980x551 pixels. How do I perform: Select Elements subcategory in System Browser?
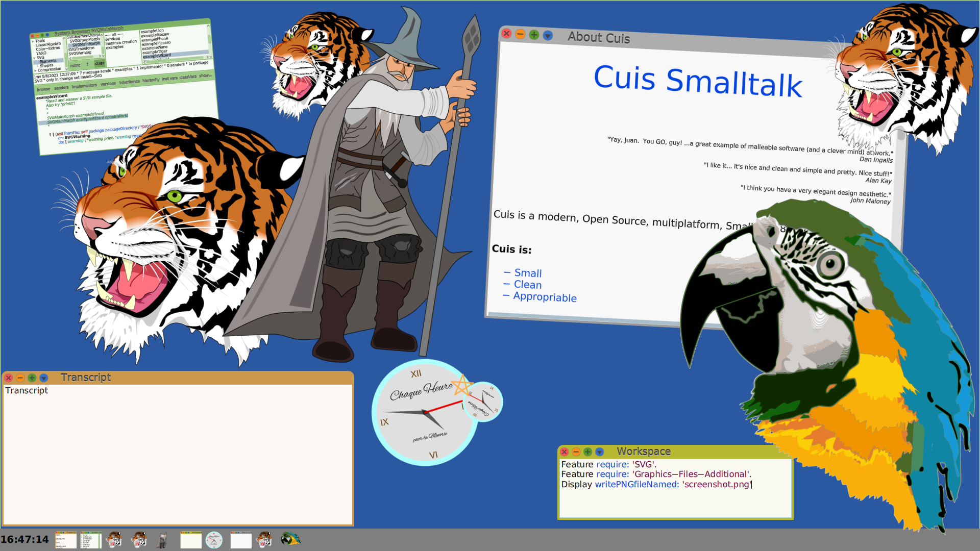(48, 61)
